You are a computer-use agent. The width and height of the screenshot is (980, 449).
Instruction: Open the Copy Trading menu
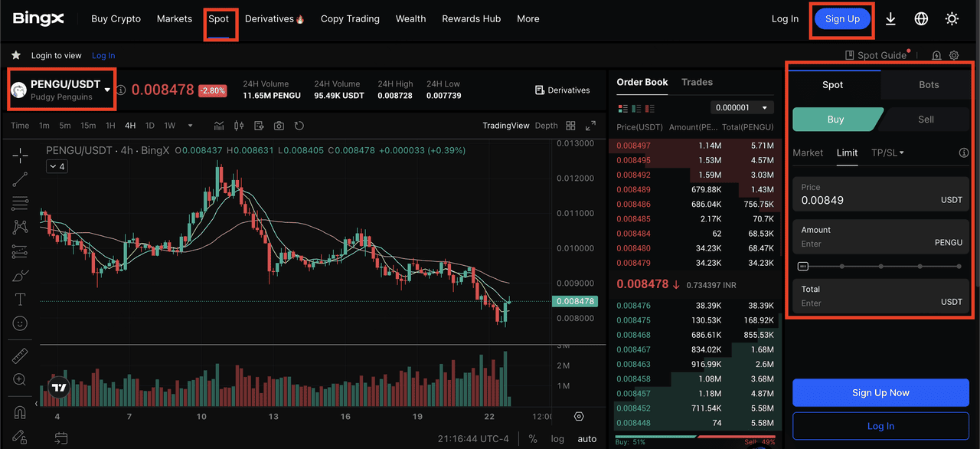coord(350,19)
